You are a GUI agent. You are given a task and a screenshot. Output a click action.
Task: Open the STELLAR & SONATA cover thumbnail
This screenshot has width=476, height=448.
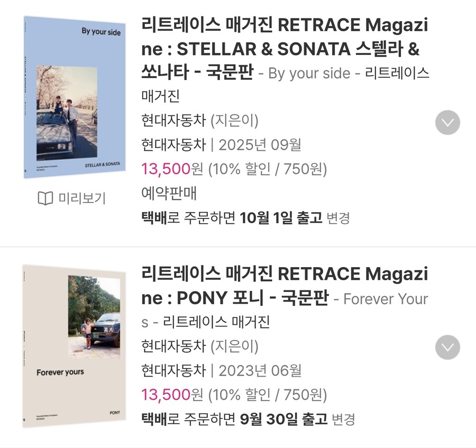click(x=75, y=97)
